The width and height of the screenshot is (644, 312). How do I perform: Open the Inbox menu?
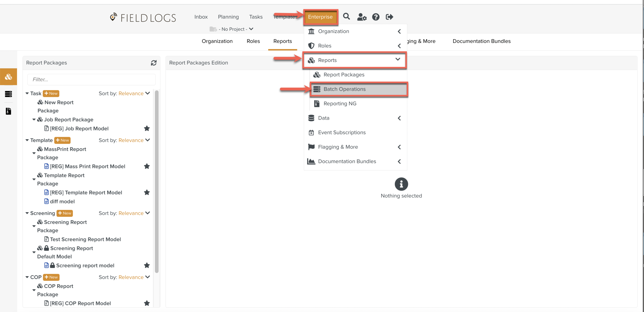pyautogui.click(x=201, y=17)
